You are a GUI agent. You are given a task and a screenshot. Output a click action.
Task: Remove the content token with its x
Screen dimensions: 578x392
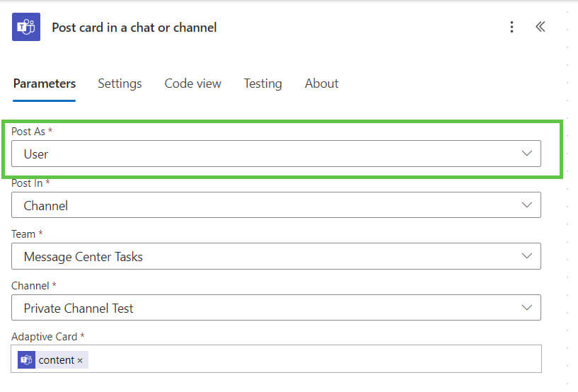pos(80,360)
